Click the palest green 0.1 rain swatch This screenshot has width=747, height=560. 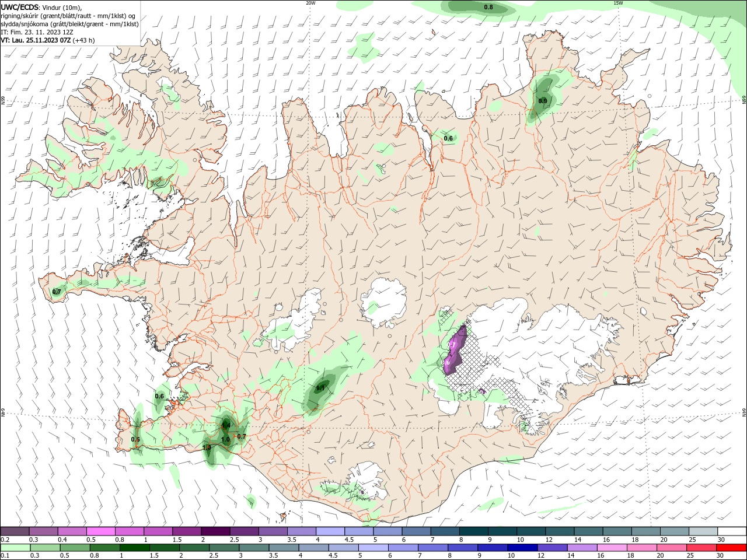coord(16,548)
